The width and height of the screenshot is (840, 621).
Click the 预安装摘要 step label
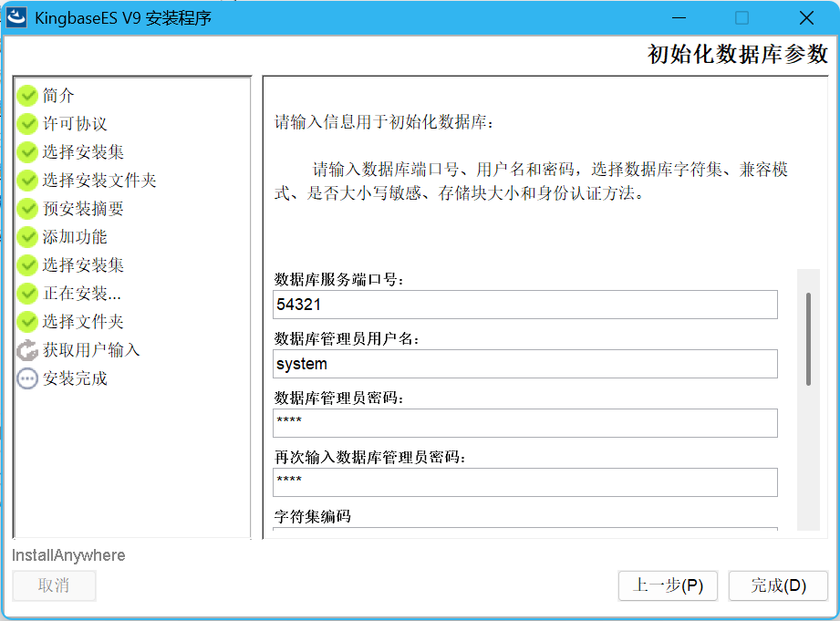(x=83, y=209)
